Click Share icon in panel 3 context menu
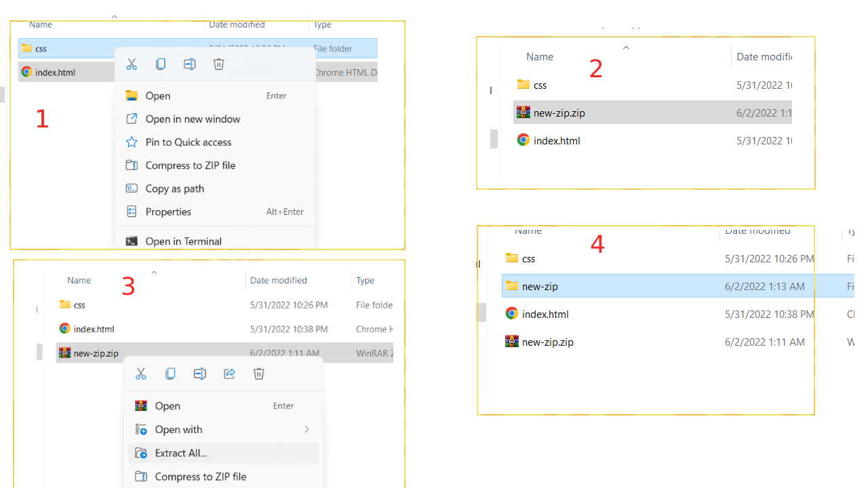 click(229, 373)
